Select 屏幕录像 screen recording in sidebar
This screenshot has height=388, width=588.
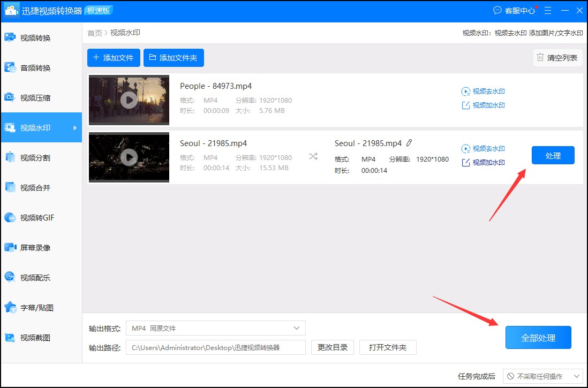pos(35,248)
